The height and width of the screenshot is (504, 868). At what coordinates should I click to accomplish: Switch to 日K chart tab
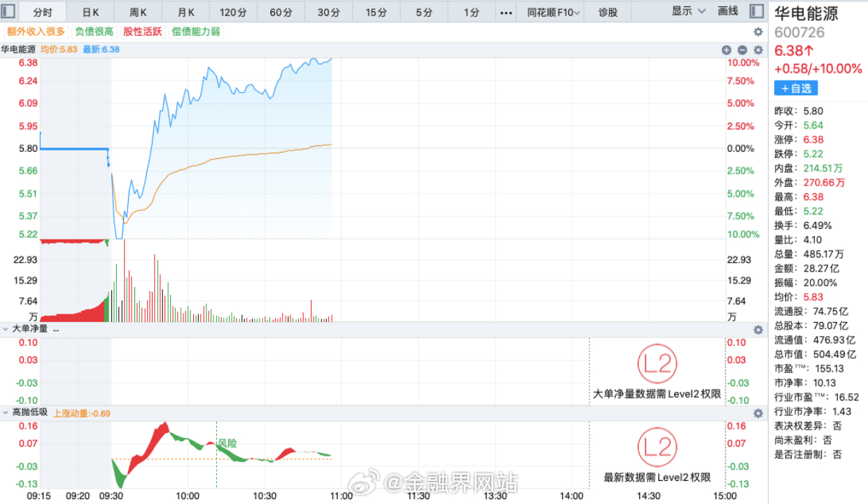[x=90, y=12]
